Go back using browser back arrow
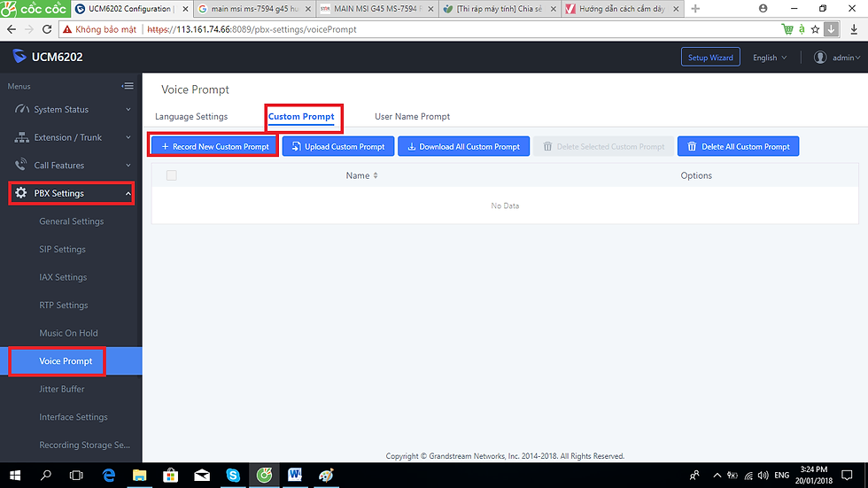The width and height of the screenshot is (868, 488). pyautogui.click(x=12, y=29)
